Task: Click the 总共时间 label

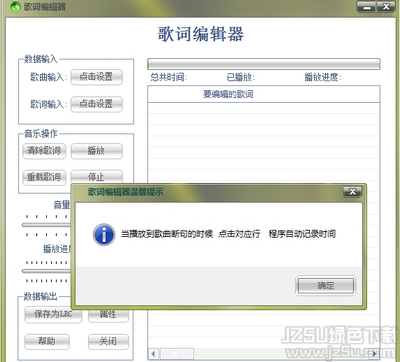Action: pos(169,77)
